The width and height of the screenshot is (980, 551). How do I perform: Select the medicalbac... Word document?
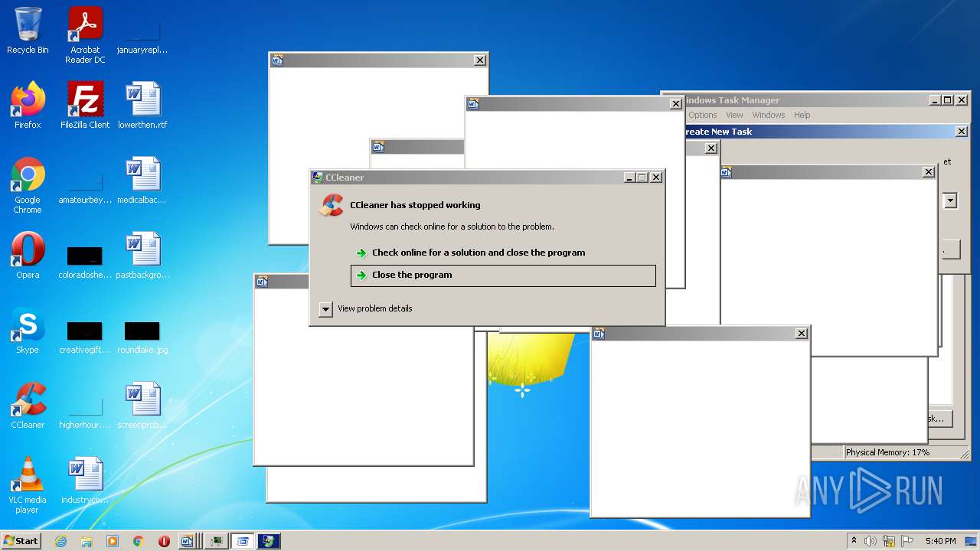142,181
